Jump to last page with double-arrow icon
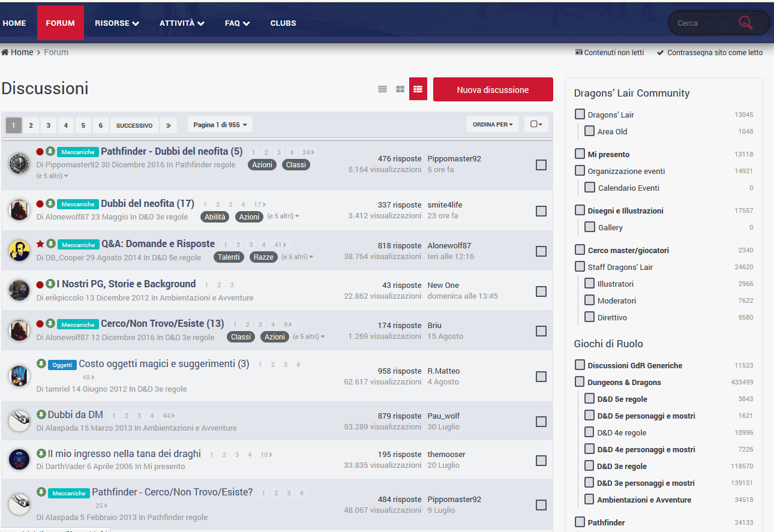The image size is (774, 532). pyautogui.click(x=168, y=125)
